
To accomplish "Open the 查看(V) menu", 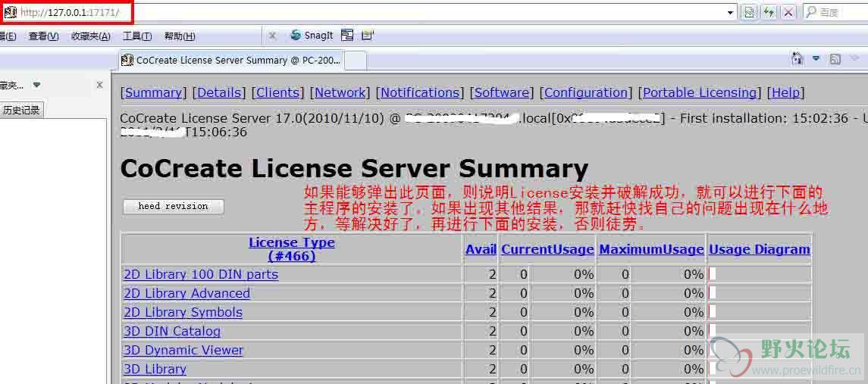I will [x=44, y=36].
